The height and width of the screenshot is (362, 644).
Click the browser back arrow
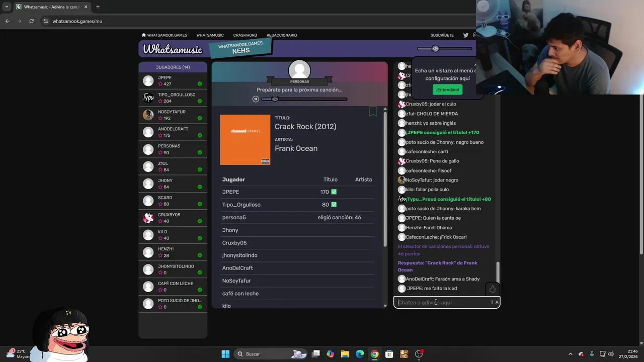[x=7, y=21]
